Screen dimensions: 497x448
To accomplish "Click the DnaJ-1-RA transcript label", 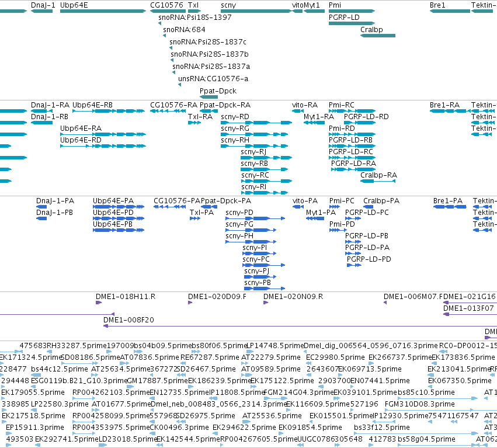I will point(50,105).
